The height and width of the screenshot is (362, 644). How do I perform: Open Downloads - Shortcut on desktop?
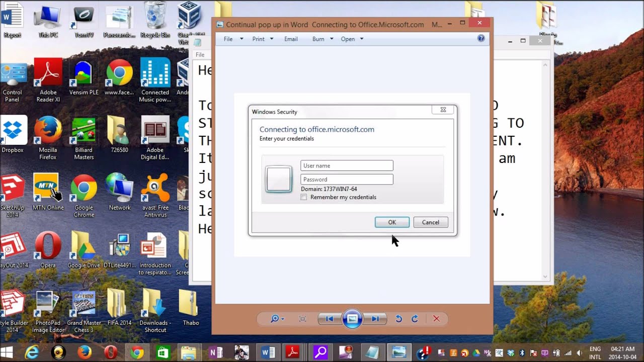pos(155,311)
